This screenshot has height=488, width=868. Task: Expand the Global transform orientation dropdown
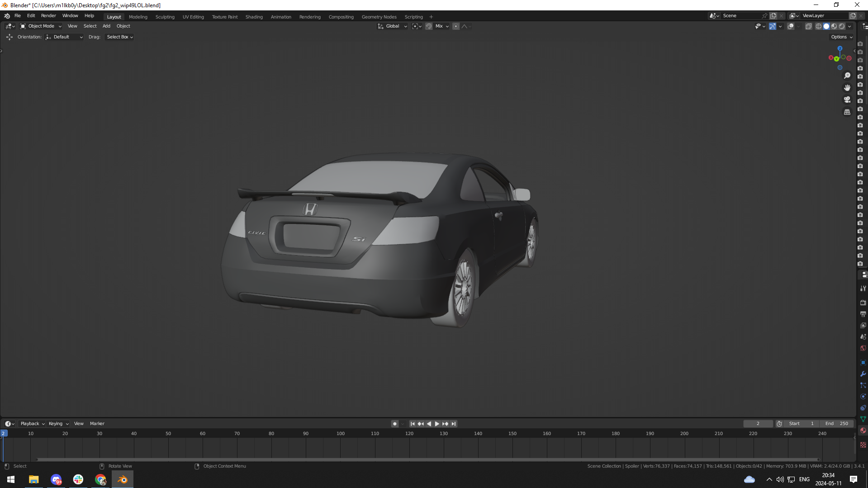click(393, 26)
